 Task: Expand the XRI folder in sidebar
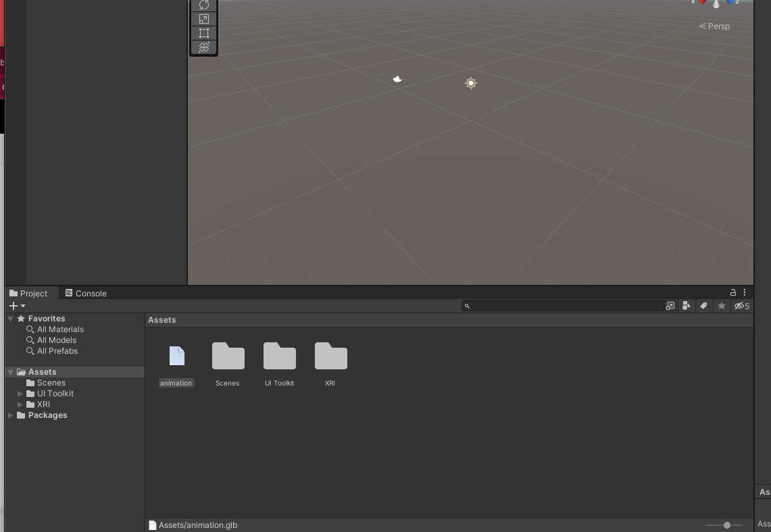(20, 404)
